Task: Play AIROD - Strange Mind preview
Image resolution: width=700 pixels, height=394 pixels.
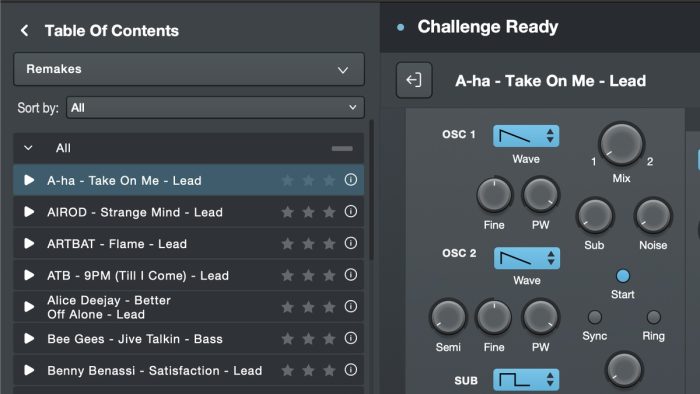Action: (x=29, y=212)
